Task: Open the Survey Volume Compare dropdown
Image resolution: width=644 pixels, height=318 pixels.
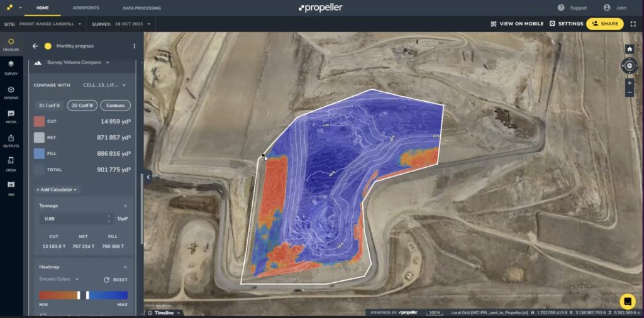Action: coord(78,63)
